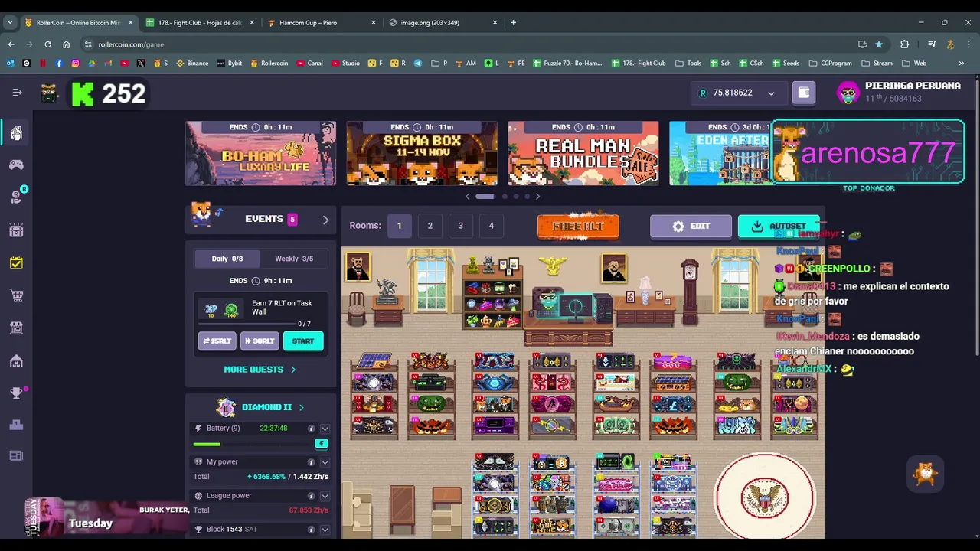Image resolution: width=980 pixels, height=551 pixels.
Task: Open the hamburger menu in the game header
Action: tap(17, 93)
